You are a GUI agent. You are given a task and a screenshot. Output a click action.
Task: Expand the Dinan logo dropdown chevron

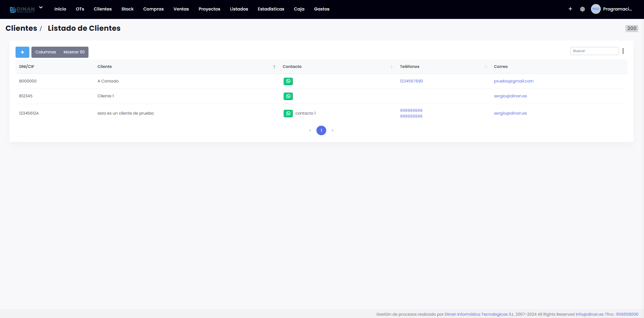point(41,7)
